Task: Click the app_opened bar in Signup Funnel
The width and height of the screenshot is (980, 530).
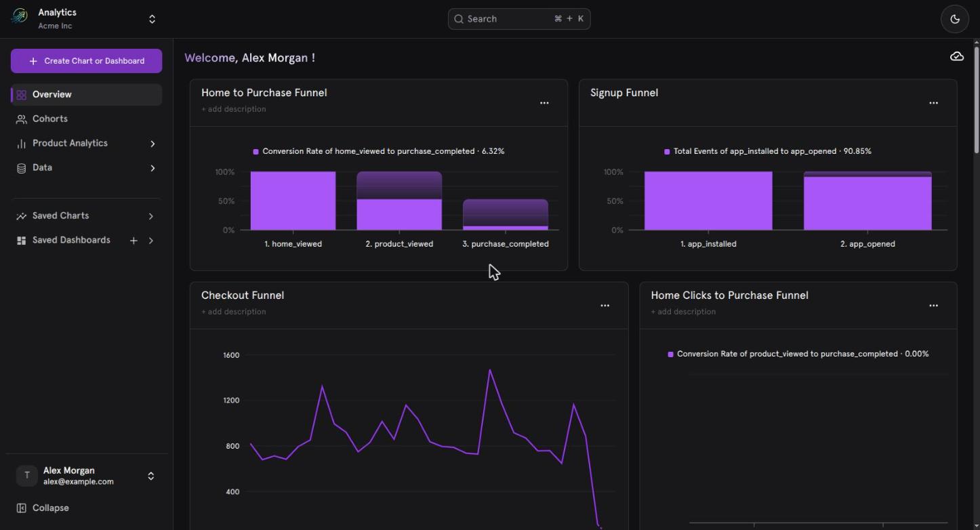Action: pos(867,203)
